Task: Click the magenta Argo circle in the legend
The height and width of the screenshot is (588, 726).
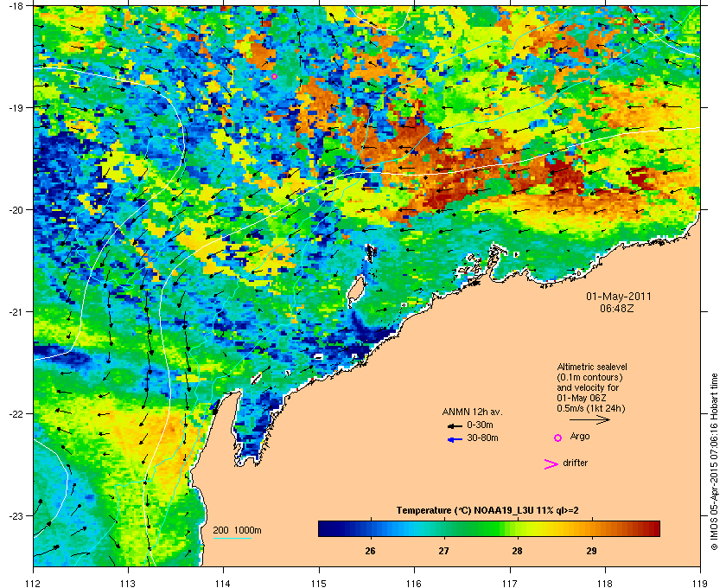Action: coord(558,438)
